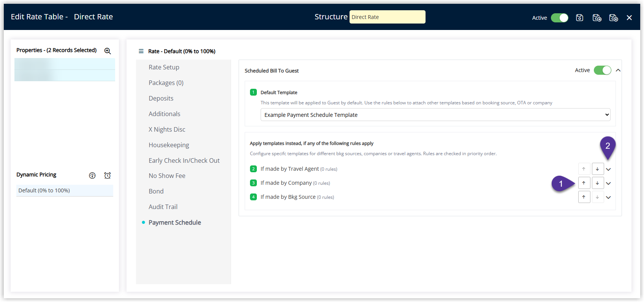Screen dimensions: 644x302
Task: Open the Rate Setup section
Action: click(164, 67)
